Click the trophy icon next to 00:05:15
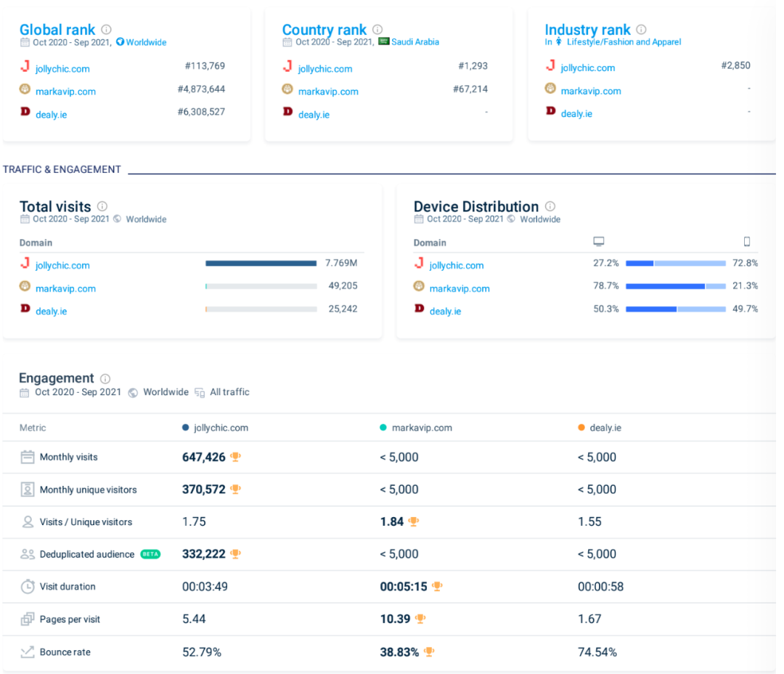 coord(437,586)
